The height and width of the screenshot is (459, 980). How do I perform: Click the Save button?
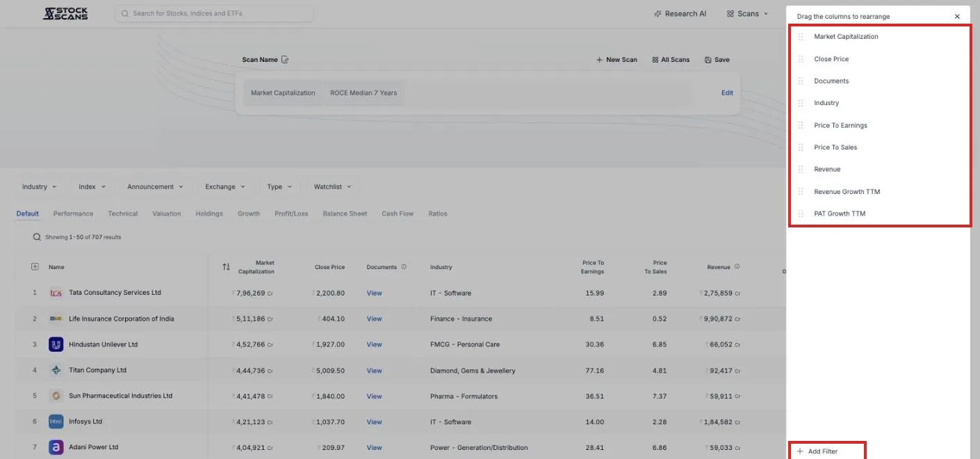[717, 60]
